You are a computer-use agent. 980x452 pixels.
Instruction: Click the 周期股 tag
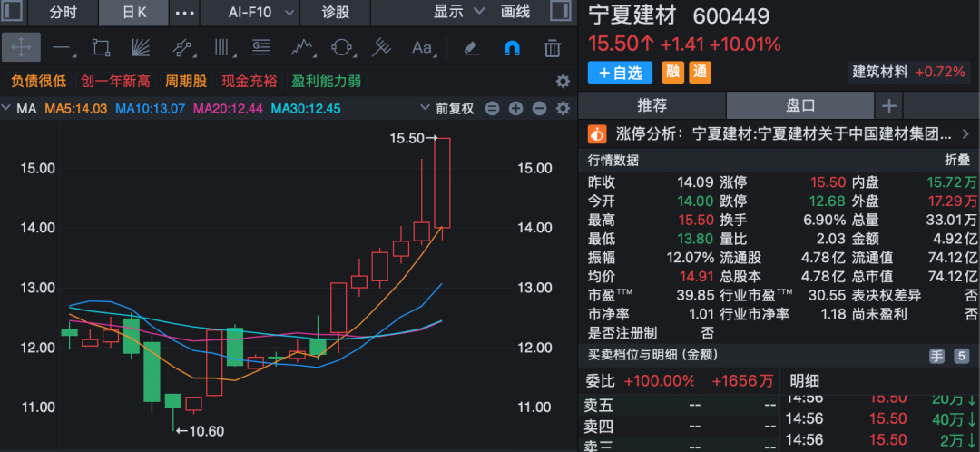point(186,82)
